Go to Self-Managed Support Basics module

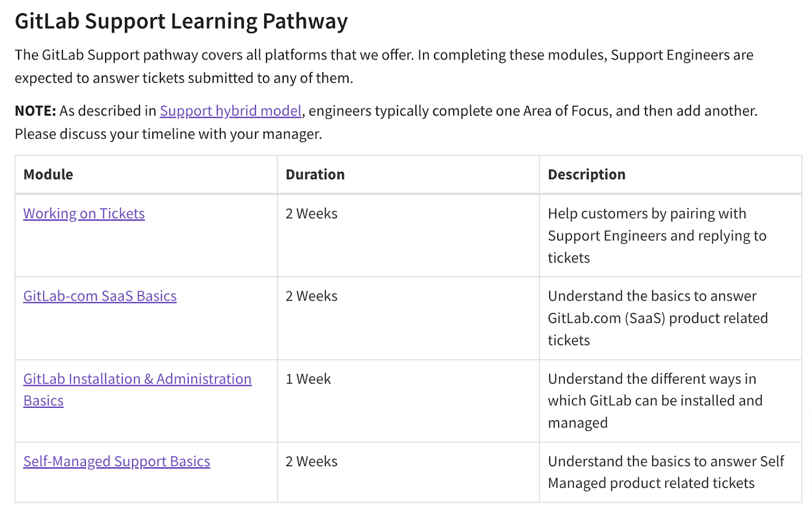pyautogui.click(x=116, y=462)
